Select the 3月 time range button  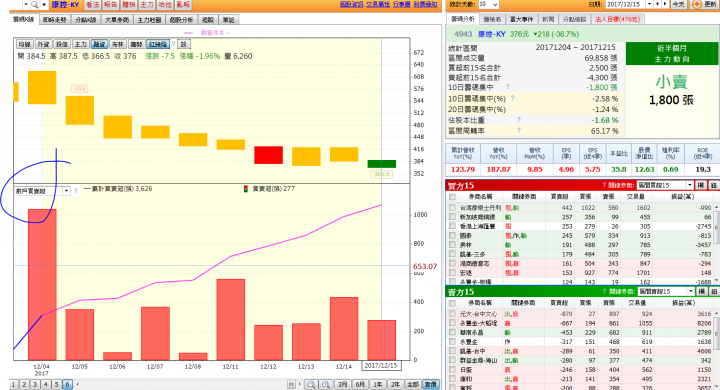click(343, 384)
